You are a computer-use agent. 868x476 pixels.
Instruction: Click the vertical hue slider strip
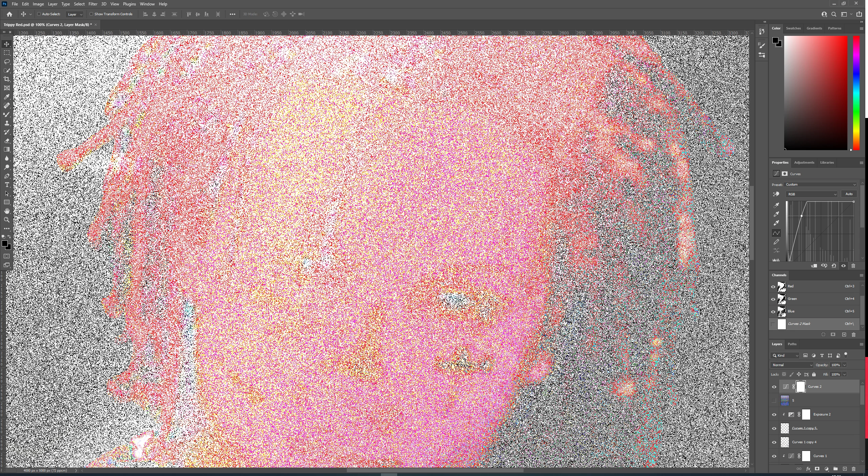pyautogui.click(x=856, y=93)
